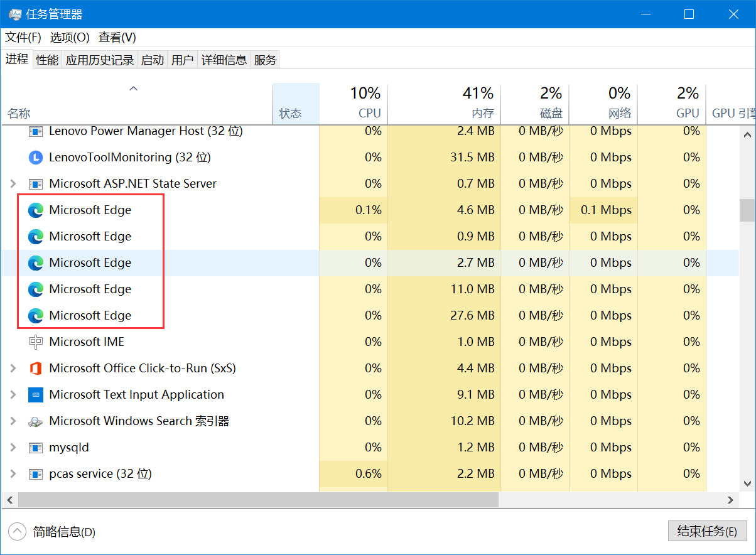Image resolution: width=756 pixels, height=555 pixels.
Task: Switch to the 详细信息 tab
Action: click(x=224, y=60)
